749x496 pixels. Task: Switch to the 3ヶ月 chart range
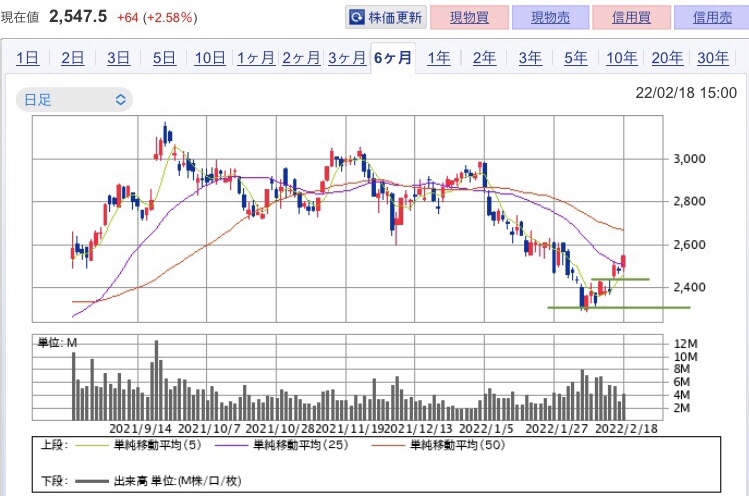(346, 58)
